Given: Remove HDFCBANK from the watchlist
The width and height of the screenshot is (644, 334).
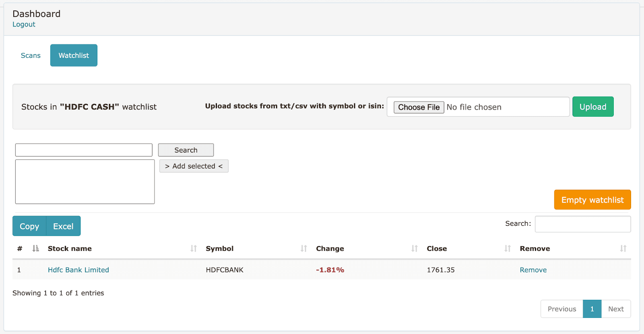Looking at the screenshot, I should pyautogui.click(x=533, y=270).
